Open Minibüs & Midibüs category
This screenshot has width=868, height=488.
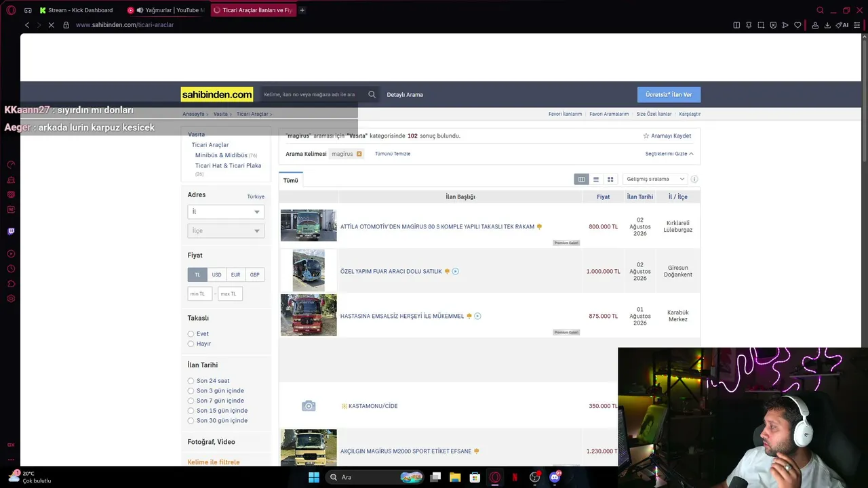[221, 155]
